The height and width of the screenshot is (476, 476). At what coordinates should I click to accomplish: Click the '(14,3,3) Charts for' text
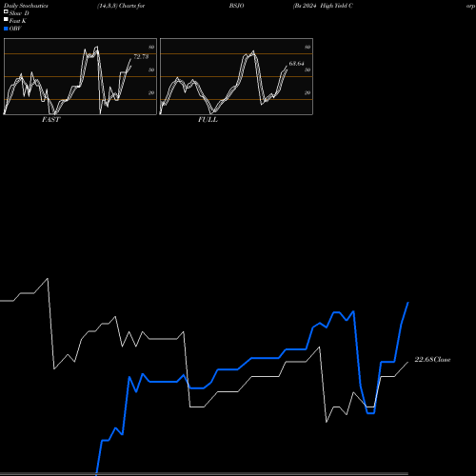[x=121, y=6]
